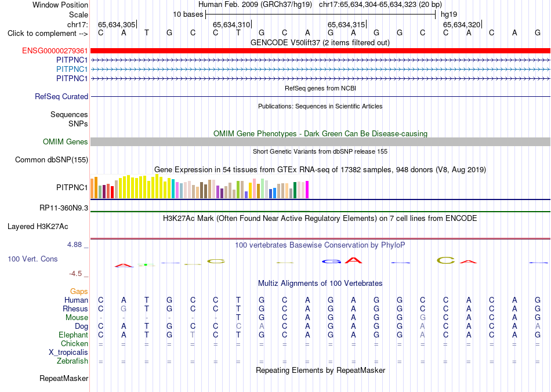Click the chr17: ruler label
The width and height of the screenshot is (551, 392).
click(x=77, y=24)
